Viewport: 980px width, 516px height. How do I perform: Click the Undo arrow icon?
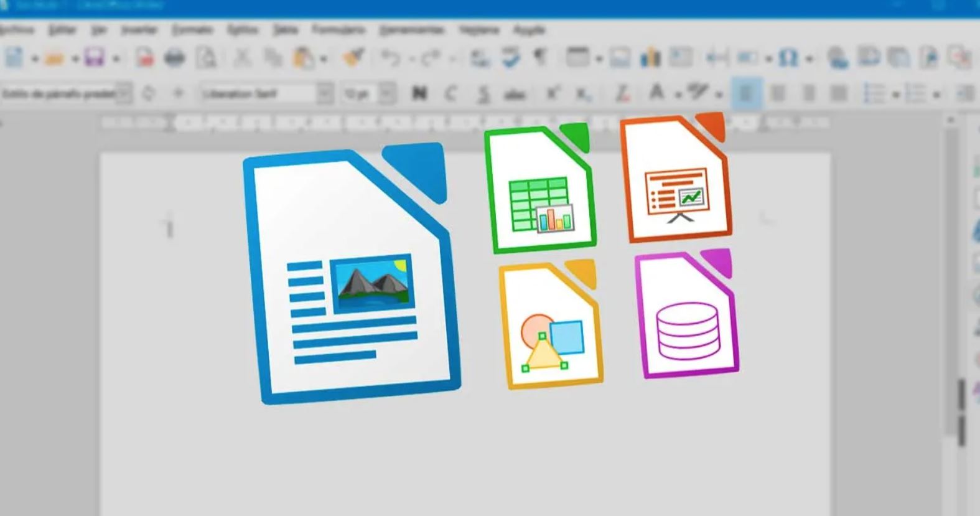[x=391, y=59]
